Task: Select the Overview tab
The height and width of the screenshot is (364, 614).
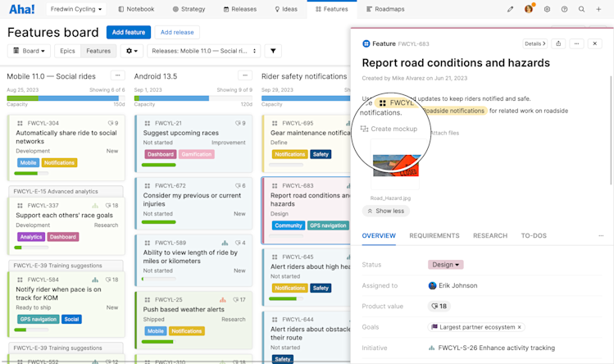Action: tap(379, 235)
